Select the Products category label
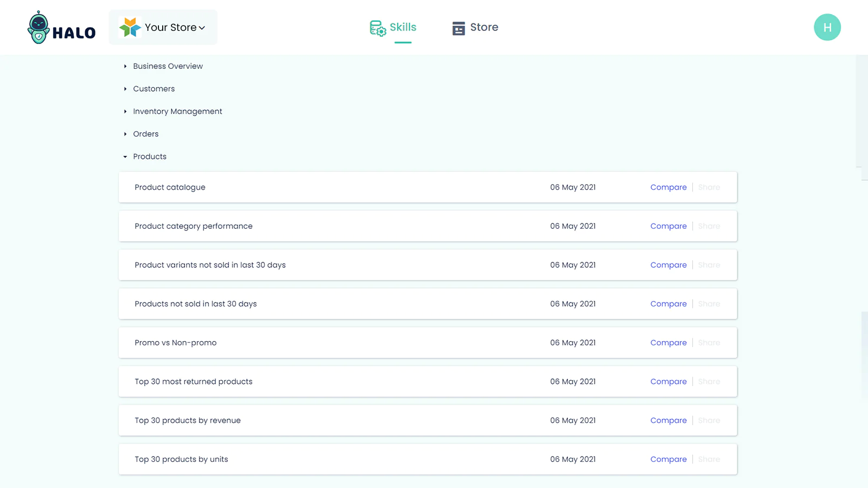The height and width of the screenshot is (488, 868). click(150, 157)
